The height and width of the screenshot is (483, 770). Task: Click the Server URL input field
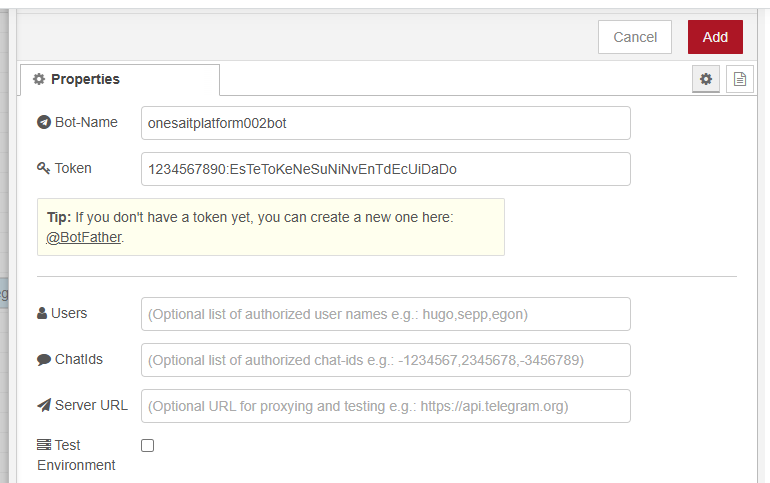[x=385, y=406]
